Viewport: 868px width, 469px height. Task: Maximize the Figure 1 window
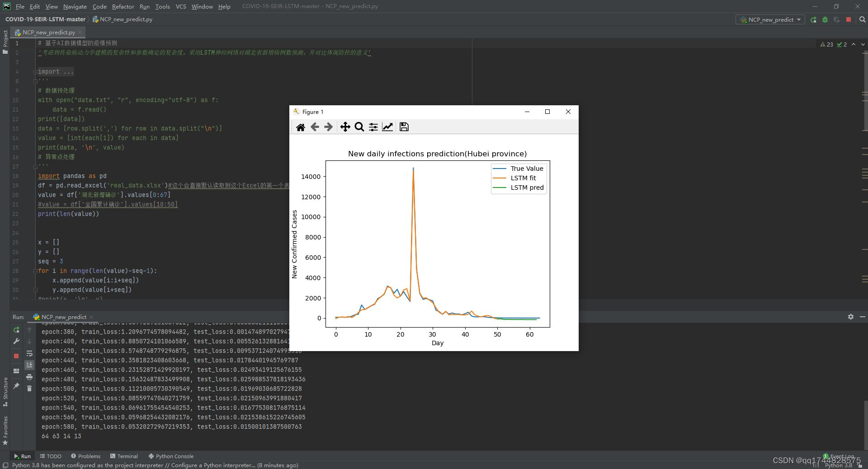(547, 112)
